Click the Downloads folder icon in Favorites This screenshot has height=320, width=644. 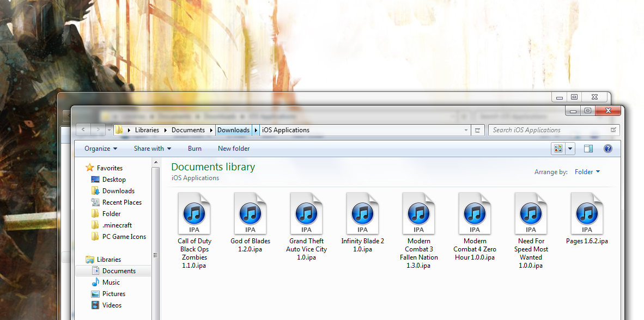tap(95, 191)
